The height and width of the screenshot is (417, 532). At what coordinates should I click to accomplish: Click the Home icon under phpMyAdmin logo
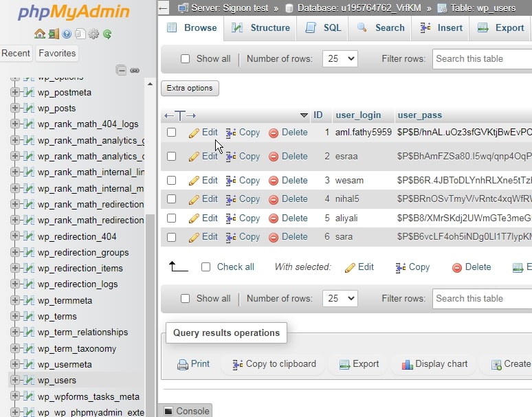(x=40, y=34)
